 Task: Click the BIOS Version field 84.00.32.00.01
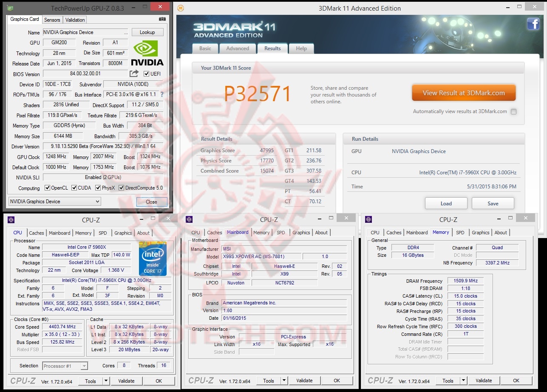(85, 74)
